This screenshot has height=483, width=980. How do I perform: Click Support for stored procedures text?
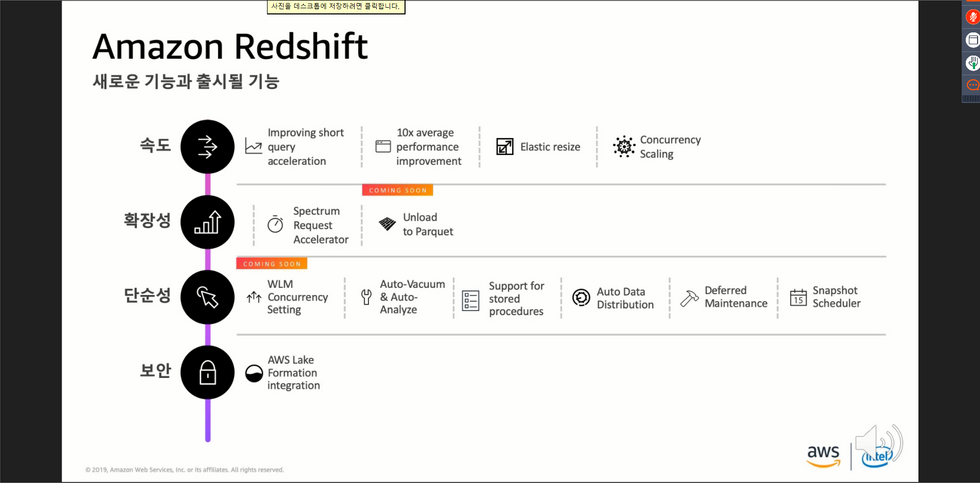pos(516,299)
